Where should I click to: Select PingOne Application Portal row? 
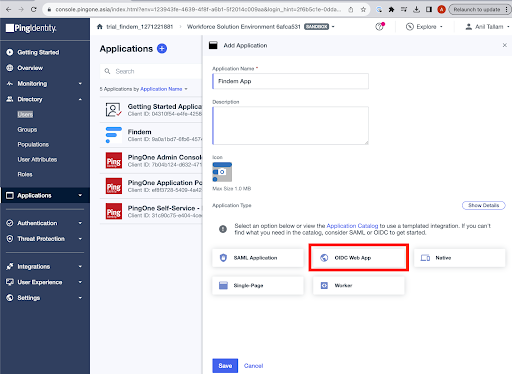point(151,186)
